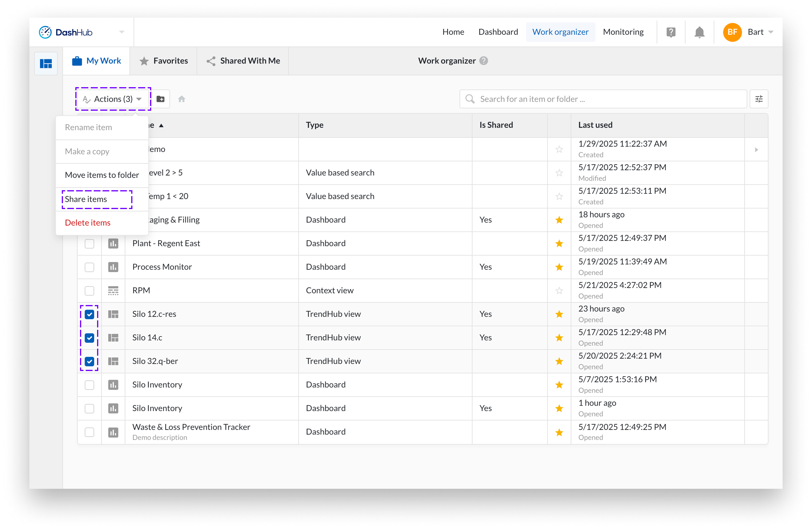Open the filter settings icon beside search
The image size is (812, 530).
[x=759, y=99]
